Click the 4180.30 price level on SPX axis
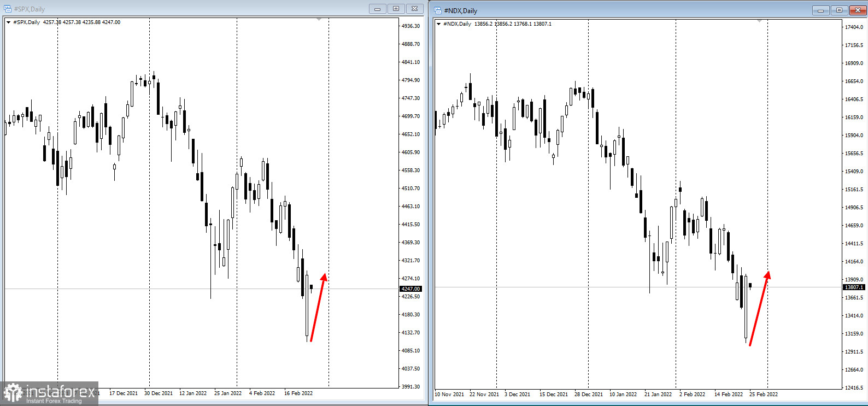This screenshot has height=406, width=868. coord(410,315)
